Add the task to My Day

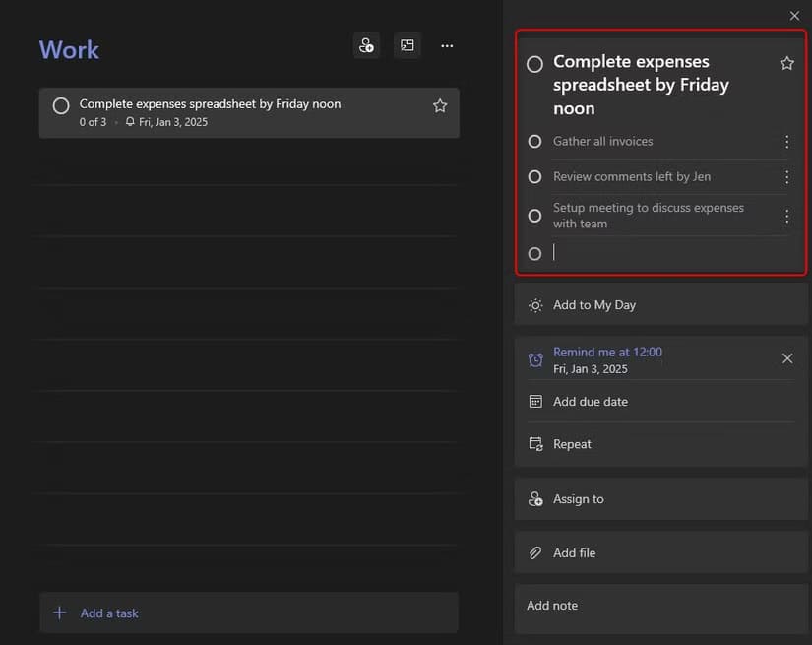(x=660, y=305)
